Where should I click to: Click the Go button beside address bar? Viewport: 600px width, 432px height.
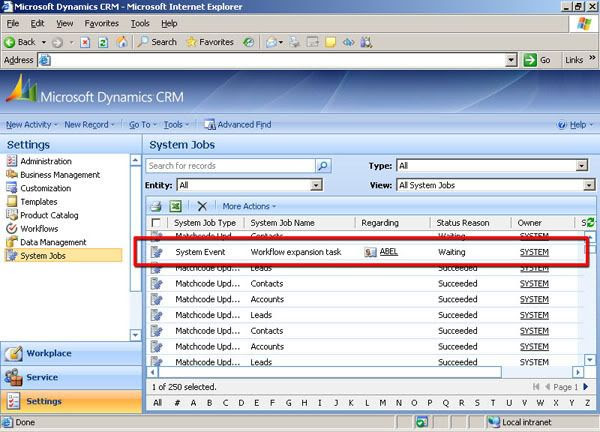(537, 60)
